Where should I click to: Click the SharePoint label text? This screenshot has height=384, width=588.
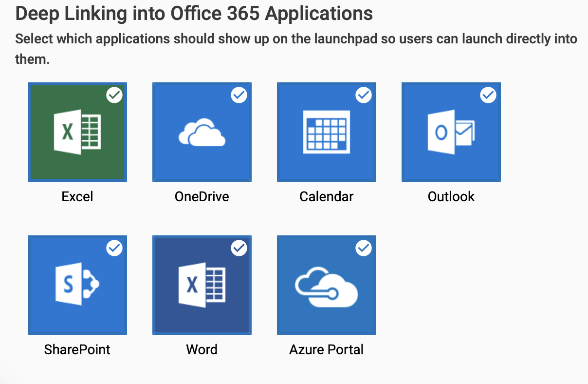(77, 350)
